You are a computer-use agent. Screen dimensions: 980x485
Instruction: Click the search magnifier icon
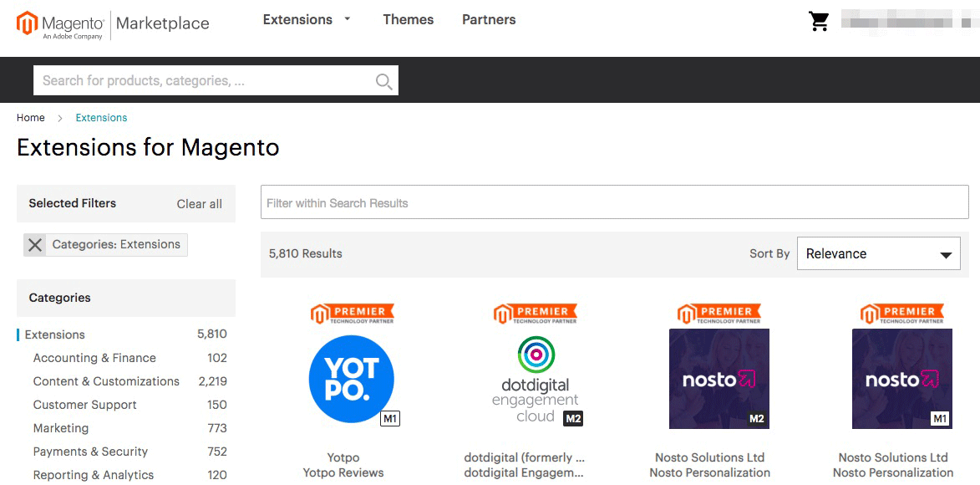pos(383,80)
